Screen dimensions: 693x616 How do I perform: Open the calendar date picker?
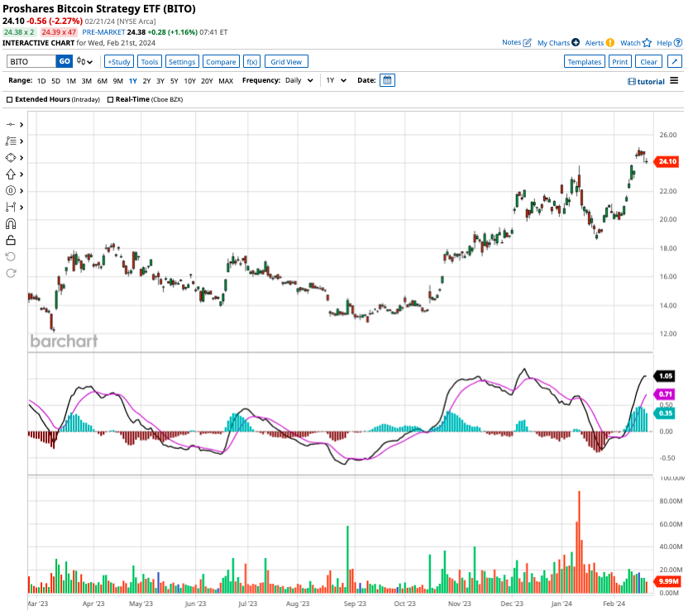(388, 80)
